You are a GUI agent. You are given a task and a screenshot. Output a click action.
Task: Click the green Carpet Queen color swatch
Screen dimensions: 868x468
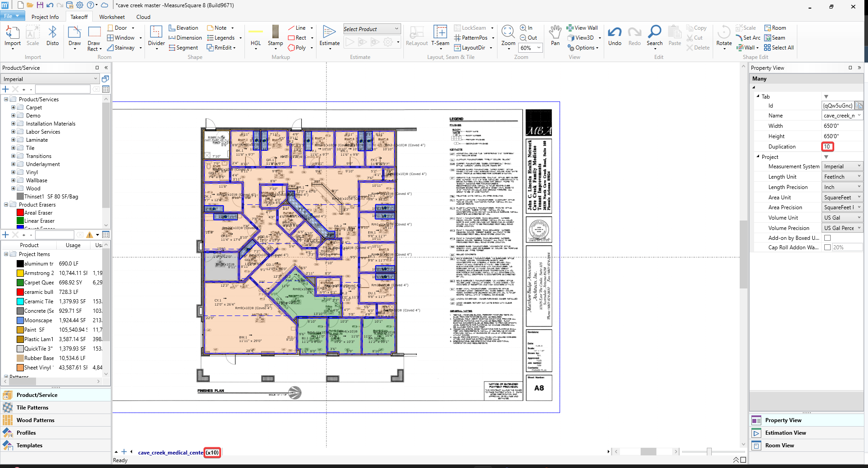coord(20,283)
